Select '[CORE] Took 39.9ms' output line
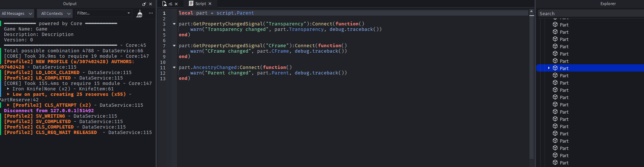 coord(77,56)
